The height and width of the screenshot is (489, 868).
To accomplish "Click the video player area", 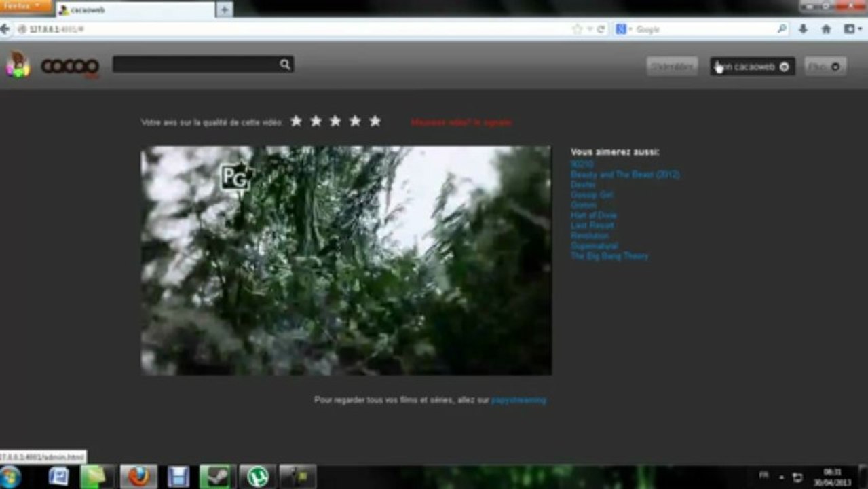I will pyautogui.click(x=346, y=261).
